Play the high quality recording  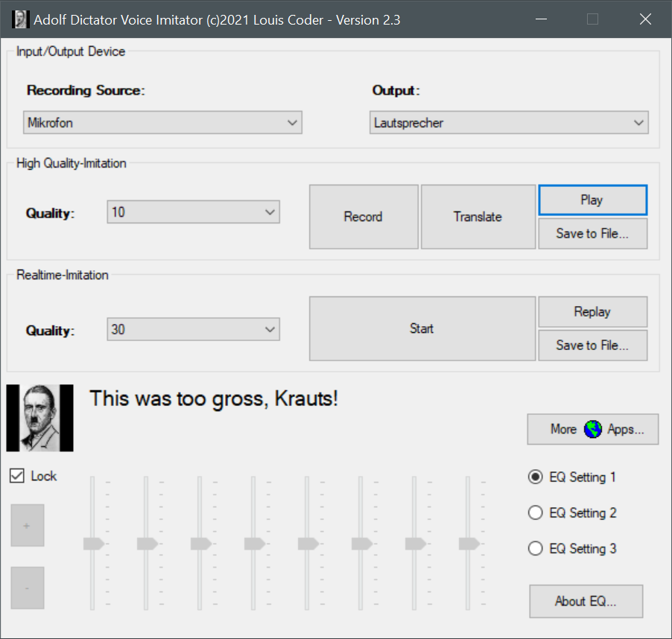pyautogui.click(x=592, y=200)
